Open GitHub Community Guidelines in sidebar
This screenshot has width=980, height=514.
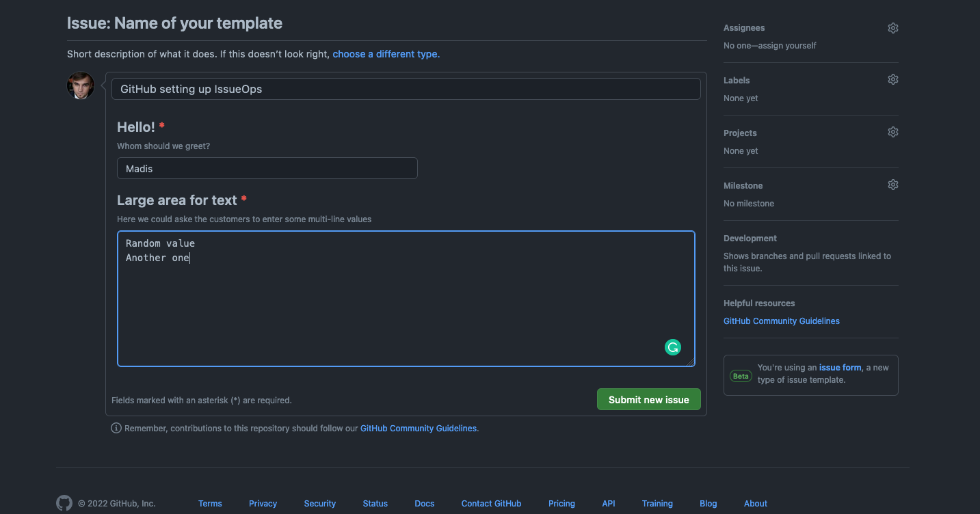[781, 321]
